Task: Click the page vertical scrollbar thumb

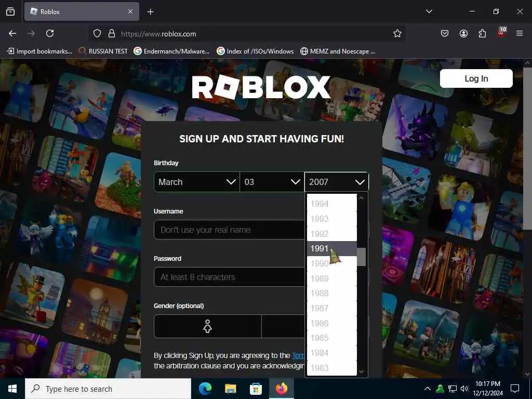Action: tap(527, 149)
